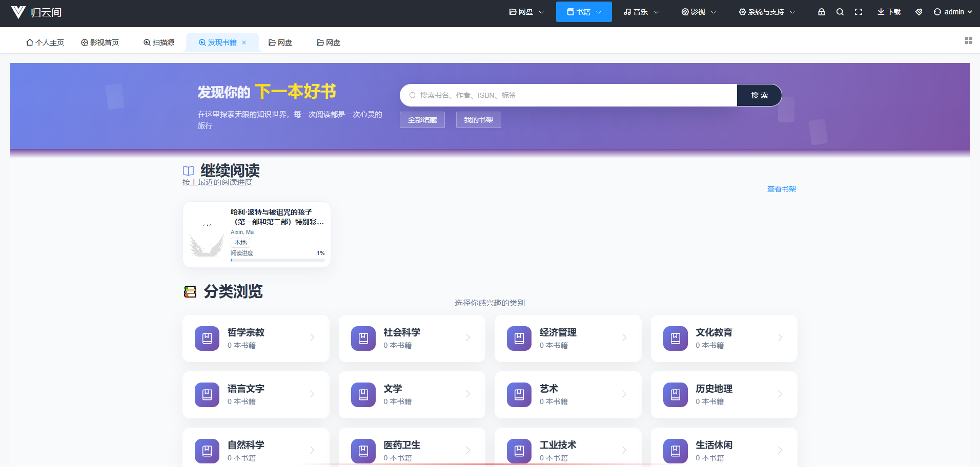Click the 艺术 category title

(549, 389)
